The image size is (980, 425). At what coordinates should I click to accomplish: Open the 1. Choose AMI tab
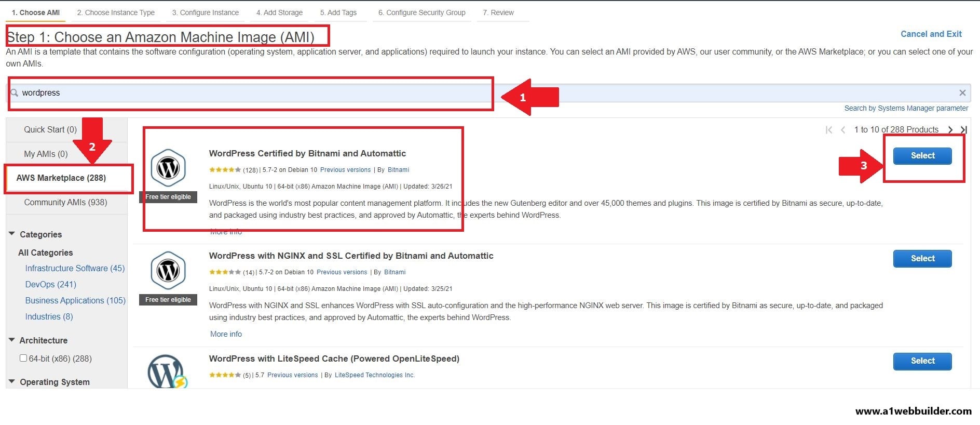[36, 12]
